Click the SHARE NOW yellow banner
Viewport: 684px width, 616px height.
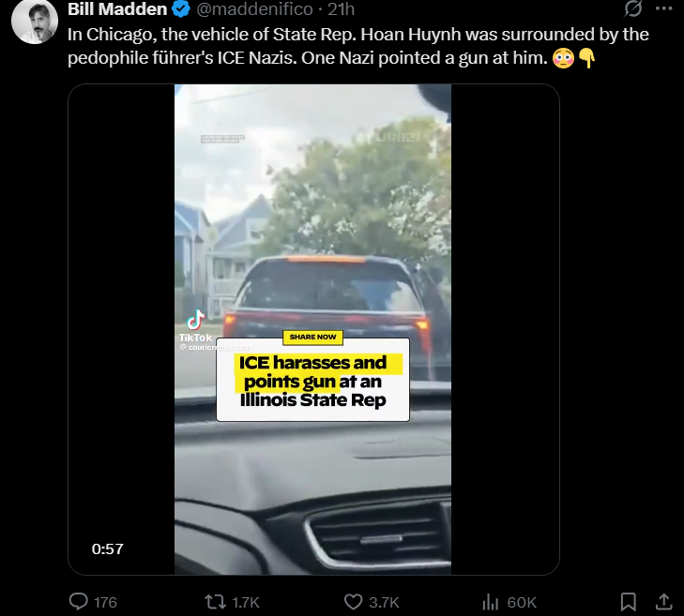click(x=312, y=337)
